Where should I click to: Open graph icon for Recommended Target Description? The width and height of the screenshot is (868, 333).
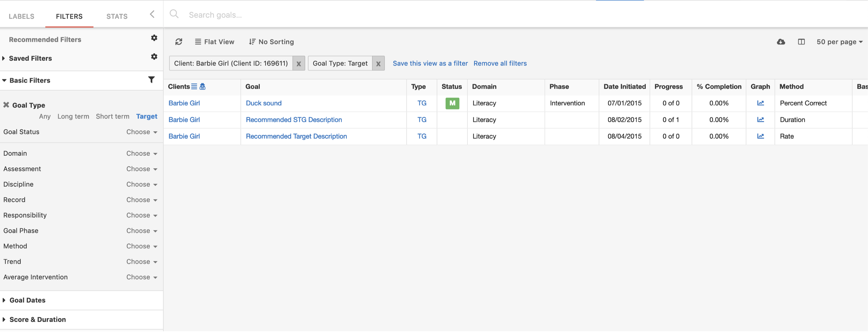(760, 136)
